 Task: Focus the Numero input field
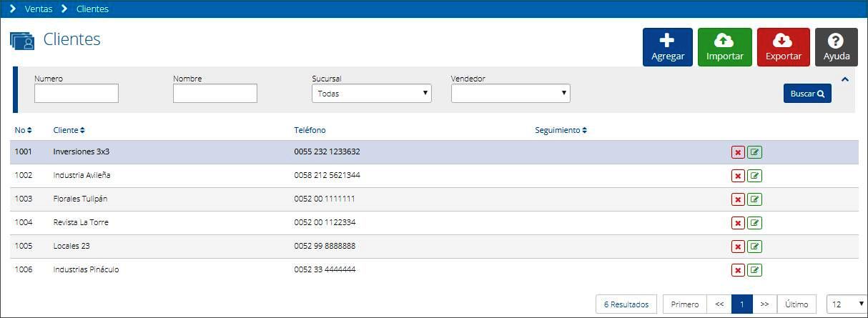77,94
